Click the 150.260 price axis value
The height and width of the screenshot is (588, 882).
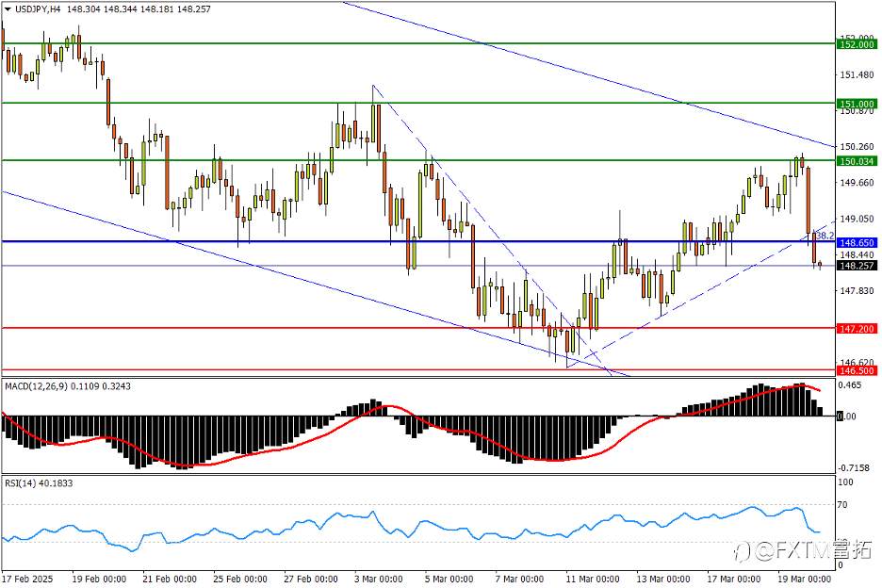point(857,147)
